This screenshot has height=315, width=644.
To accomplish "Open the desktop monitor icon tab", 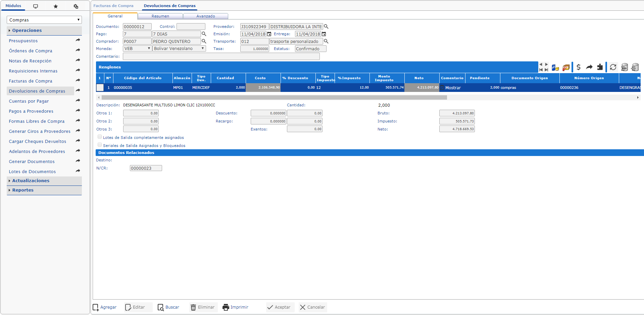I will pos(36,6).
